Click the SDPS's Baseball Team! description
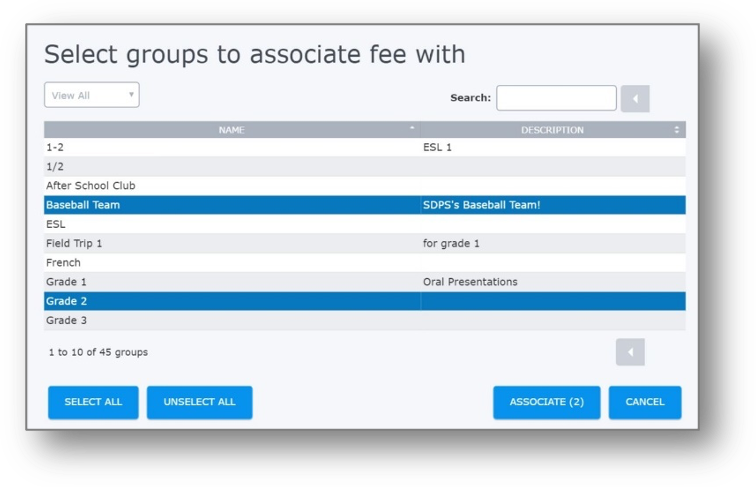The image size is (756, 487). pyautogui.click(x=481, y=205)
